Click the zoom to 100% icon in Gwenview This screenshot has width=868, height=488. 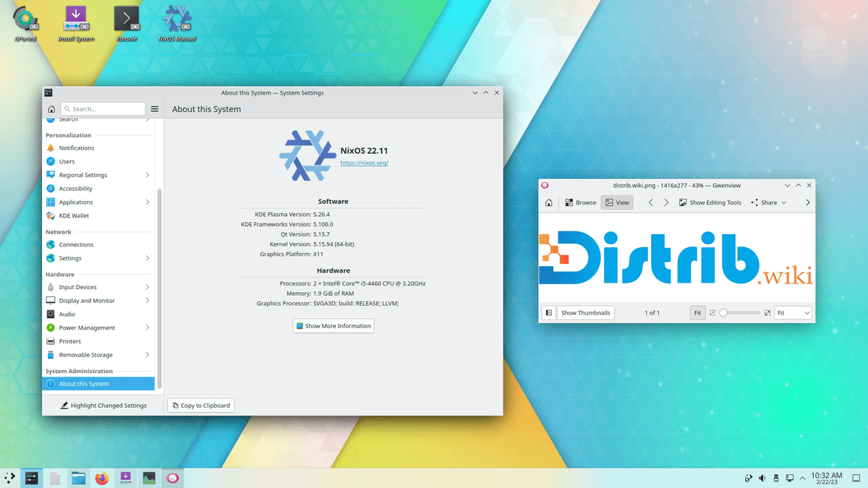tap(712, 313)
